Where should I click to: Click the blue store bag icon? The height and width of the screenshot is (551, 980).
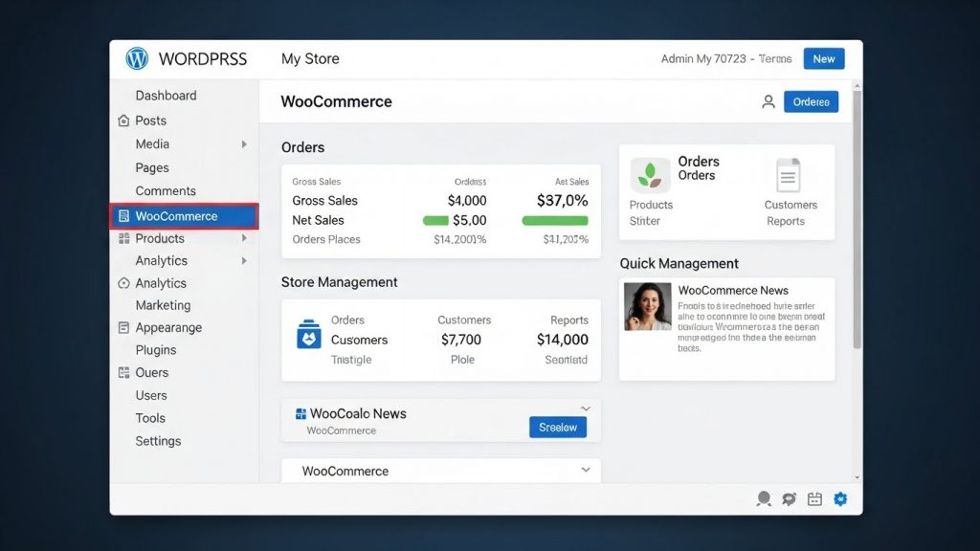pos(309,334)
